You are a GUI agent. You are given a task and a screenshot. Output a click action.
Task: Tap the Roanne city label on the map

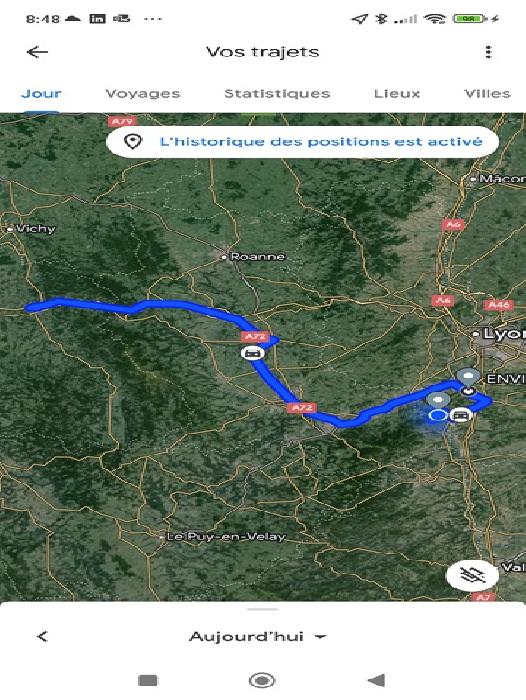[257, 257]
